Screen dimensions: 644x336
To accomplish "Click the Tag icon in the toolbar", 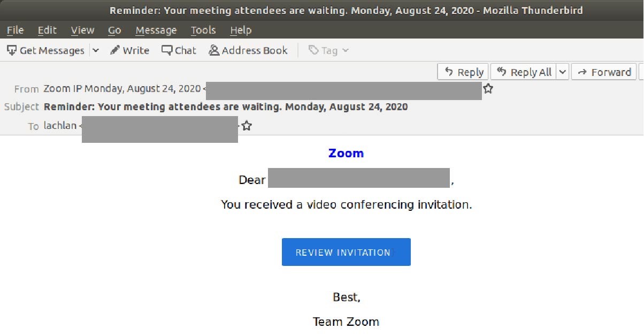I will tap(313, 50).
